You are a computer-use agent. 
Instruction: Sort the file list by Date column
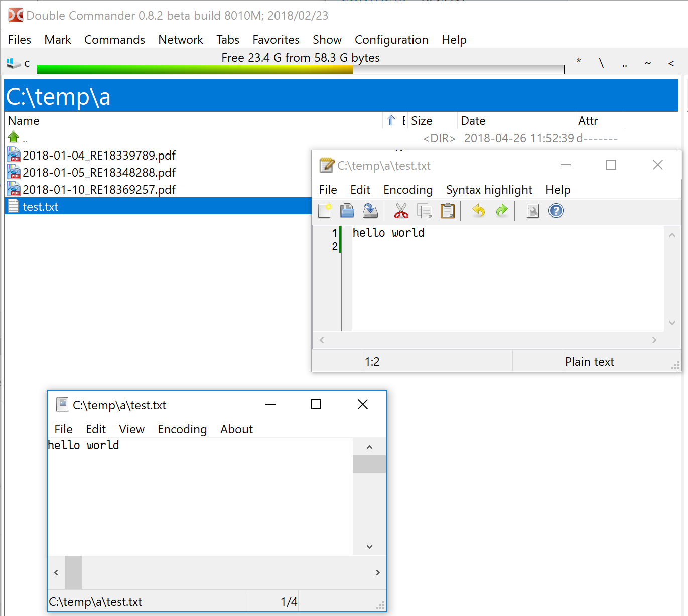(x=473, y=121)
